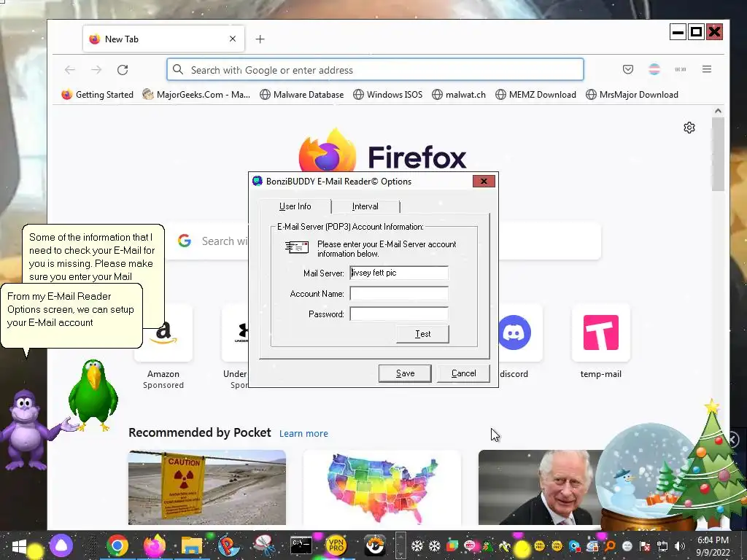747x560 pixels.
Task: Open the Command Prompt taskbar icon
Action: 301,545
